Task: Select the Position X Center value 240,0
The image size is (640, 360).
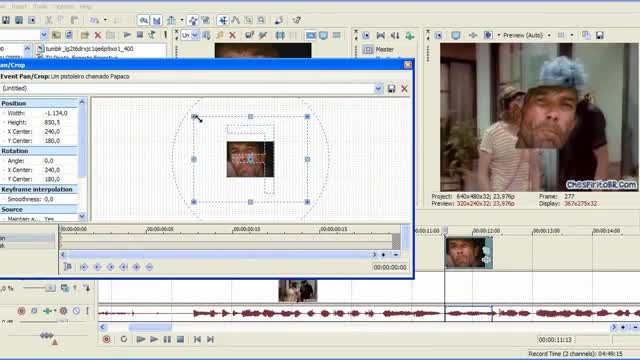Action: [x=52, y=131]
